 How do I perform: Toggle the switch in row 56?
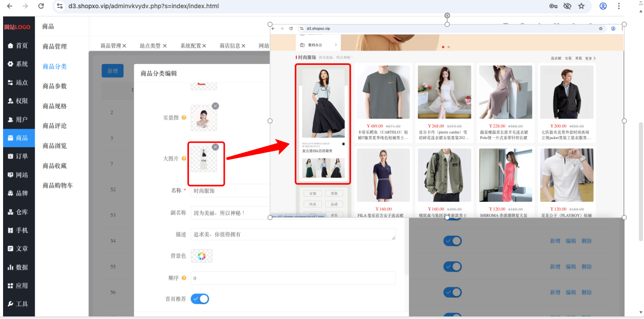coord(453,292)
